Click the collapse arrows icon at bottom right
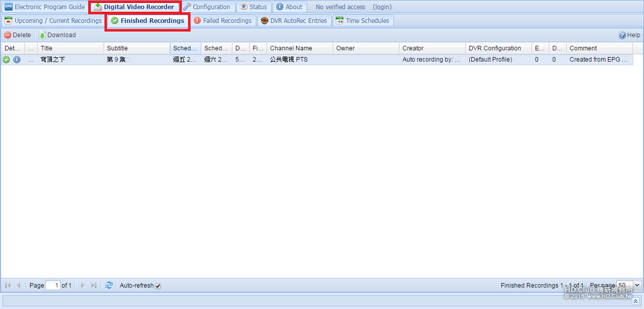 635,301
